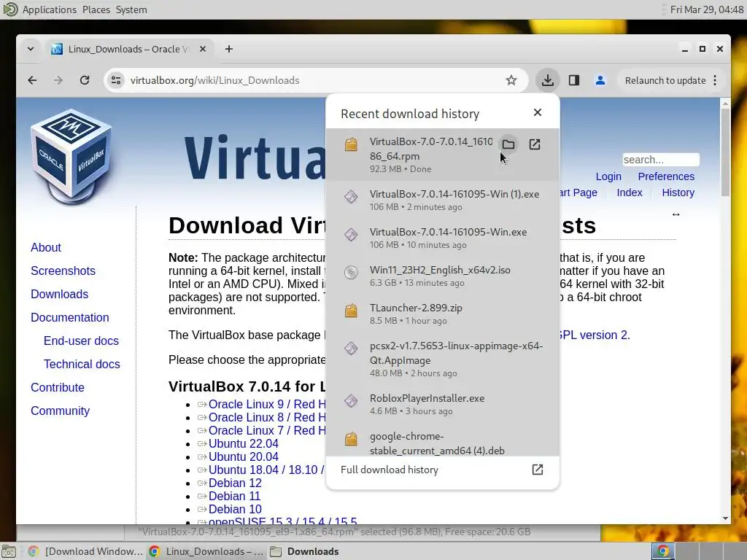The width and height of the screenshot is (747, 560).
Task: Close the Recent download history popup
Action: click(538, 112)
